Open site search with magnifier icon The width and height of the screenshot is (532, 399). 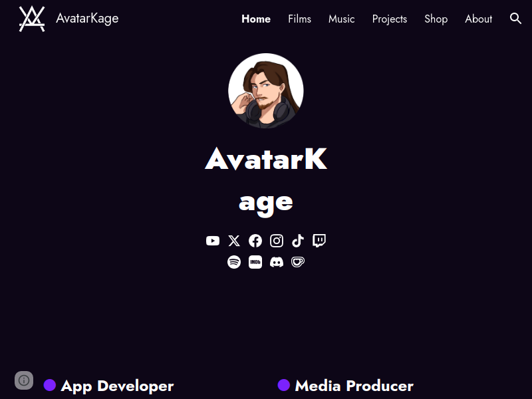516,19
